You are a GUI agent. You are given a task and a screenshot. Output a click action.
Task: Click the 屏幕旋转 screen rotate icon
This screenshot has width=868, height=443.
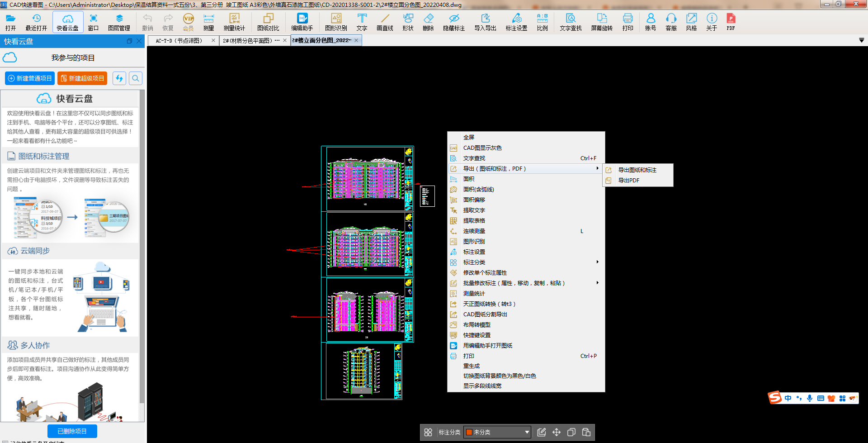click(x=602, y=22)
